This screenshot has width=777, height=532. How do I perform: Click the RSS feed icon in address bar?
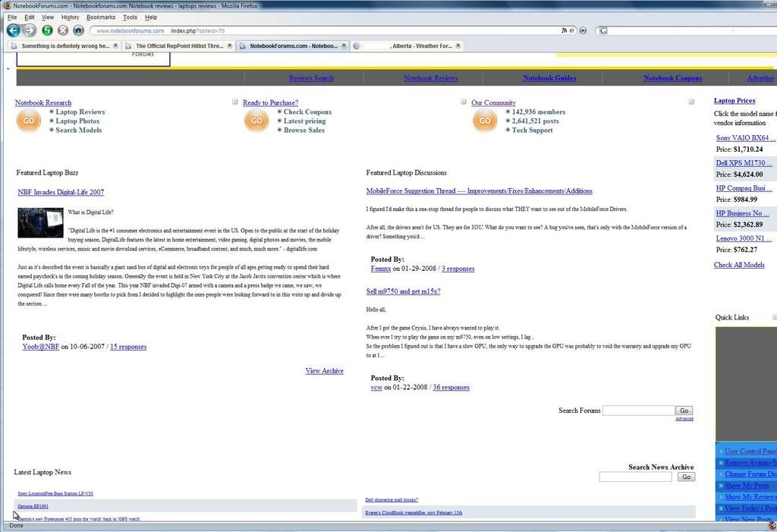pyautogui.click(x=564, y=31)
